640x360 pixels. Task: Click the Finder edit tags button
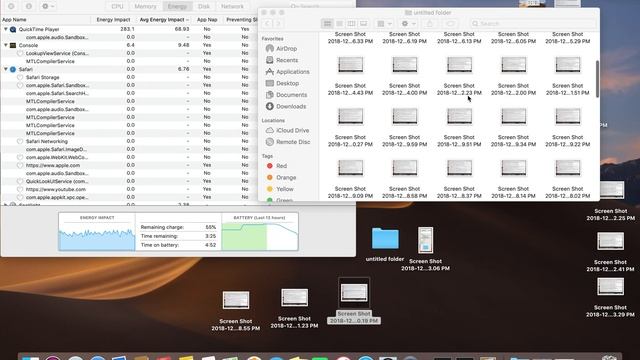[451, 24]
